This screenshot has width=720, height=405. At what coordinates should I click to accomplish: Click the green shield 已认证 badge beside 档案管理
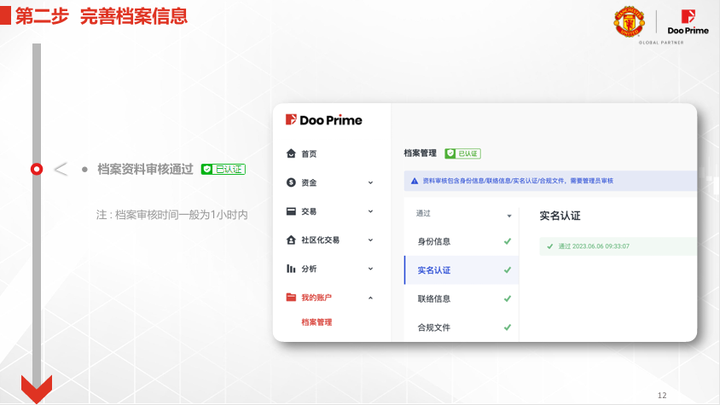pyautogui.click(x=462, y=153)
